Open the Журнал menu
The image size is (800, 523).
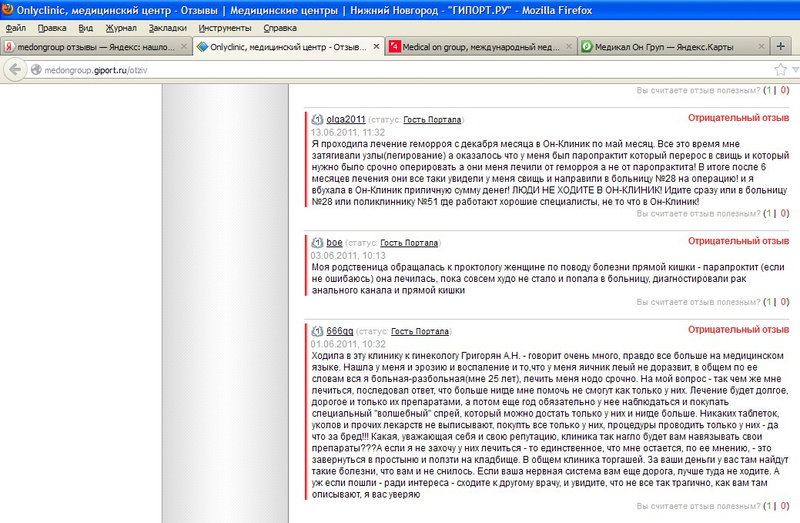pyautogui.click(x=121, y=28)
